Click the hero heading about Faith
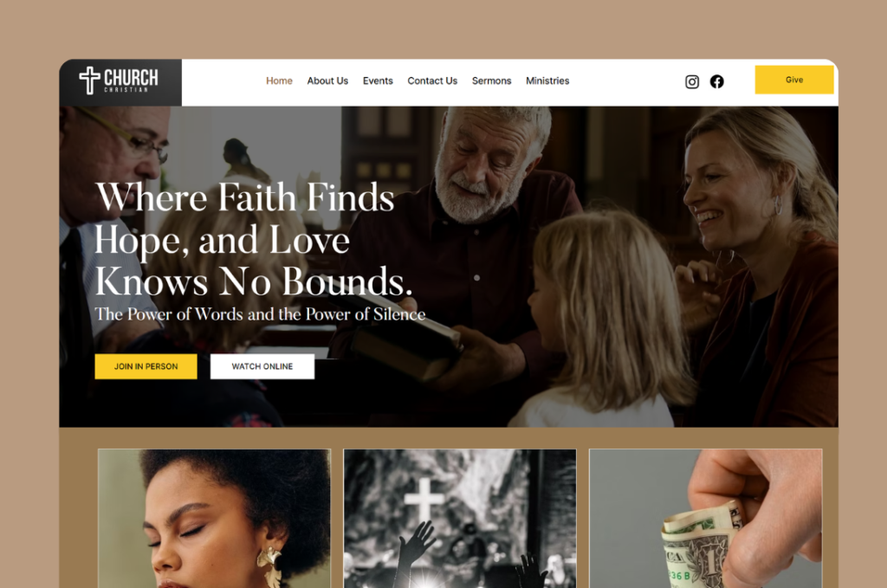 pos(254,240)
